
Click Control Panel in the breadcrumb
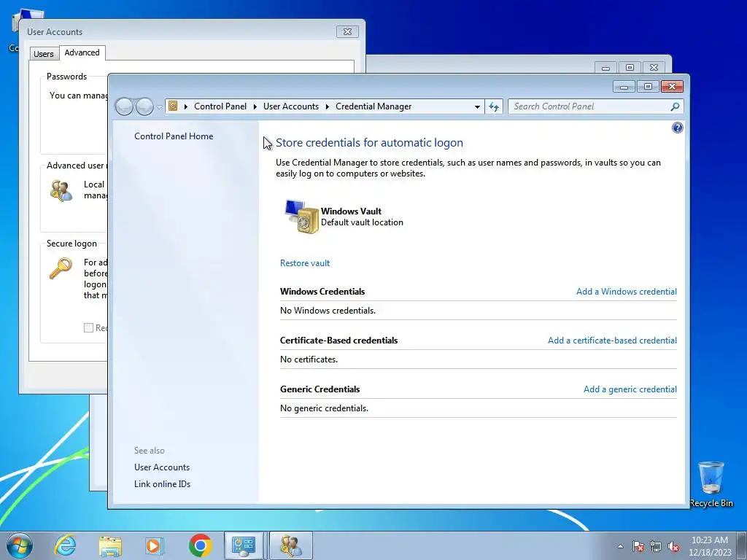(220, 106)
